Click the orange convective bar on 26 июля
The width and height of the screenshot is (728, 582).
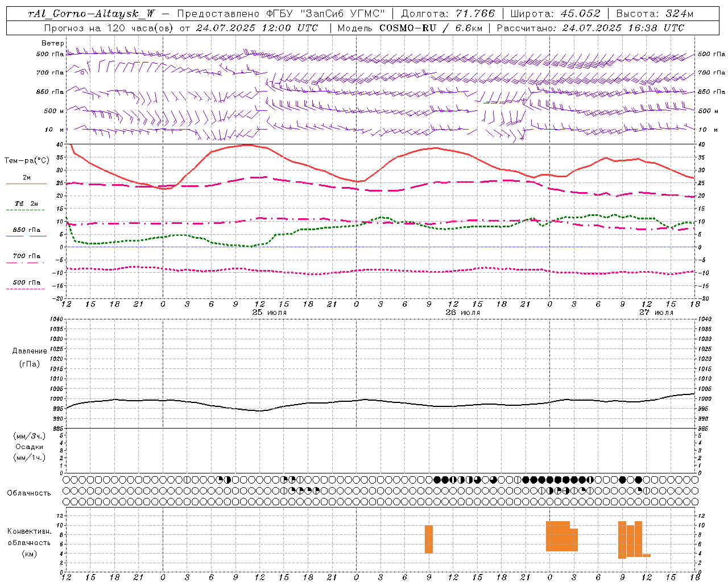(429, 539)
